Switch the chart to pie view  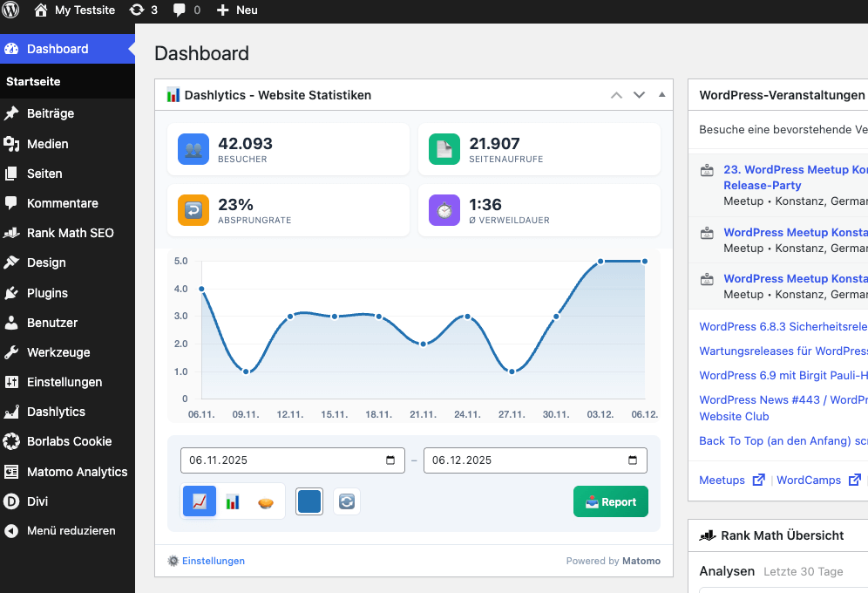pos(265,501)
